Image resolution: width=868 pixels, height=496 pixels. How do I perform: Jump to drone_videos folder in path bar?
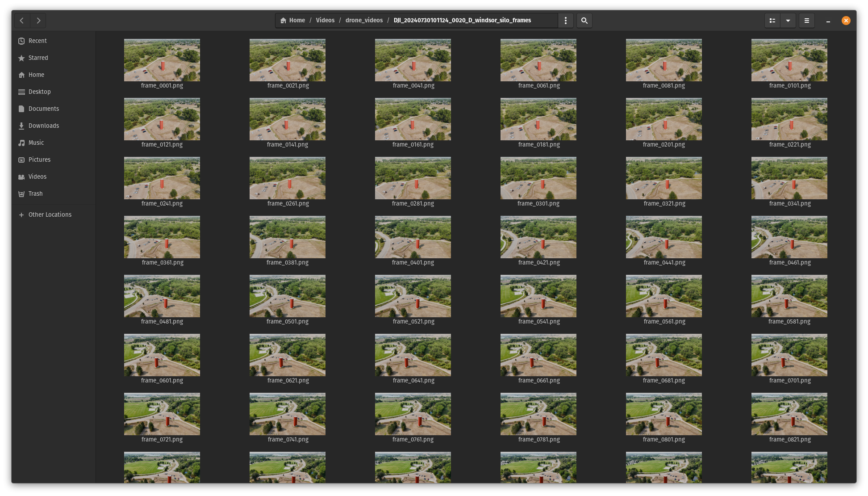pyautogui.click(x=364, y=21)
